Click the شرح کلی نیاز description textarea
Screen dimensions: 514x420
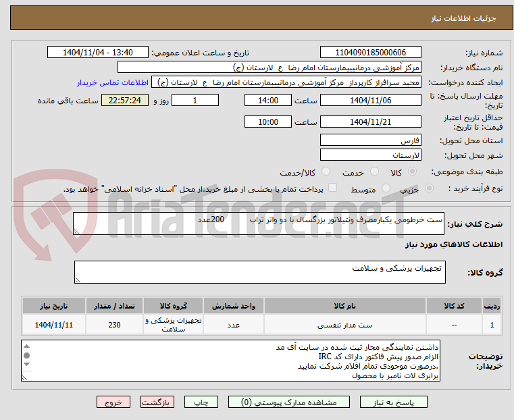258,224
